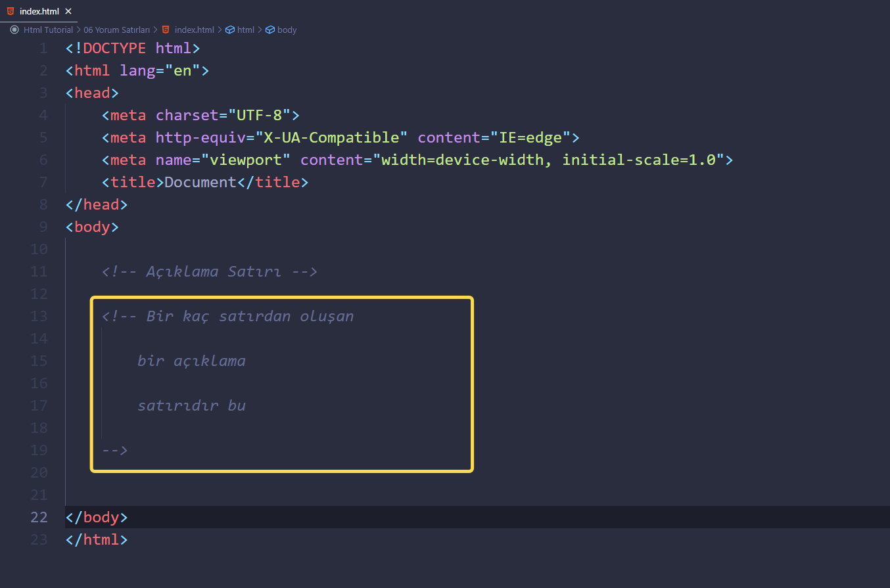The image size is (890, 588).
Task: Click line number 3 beside the head tag
Action: tap(43, 93)
